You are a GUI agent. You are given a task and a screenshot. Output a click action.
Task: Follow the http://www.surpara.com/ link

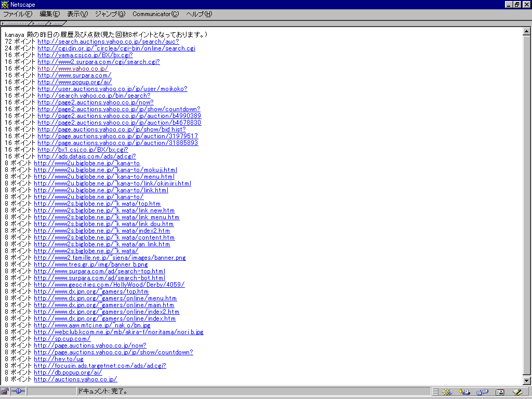pos(74,76)
